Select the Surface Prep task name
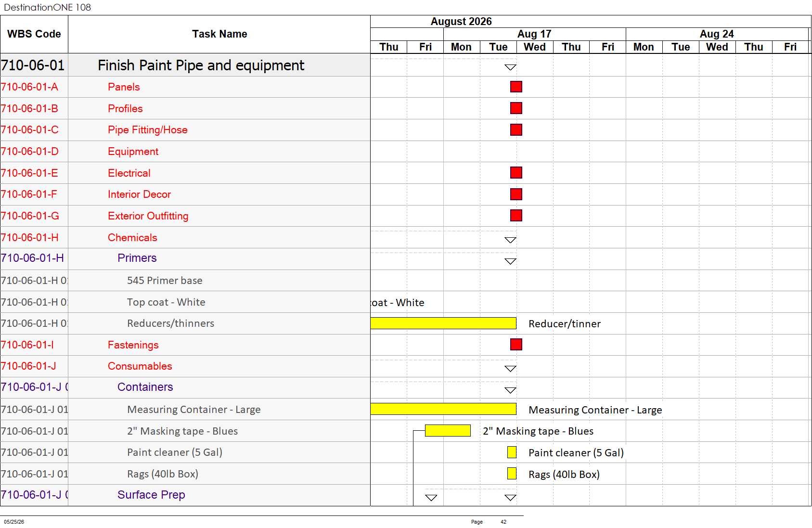Image resolution: width=812 pixels, height=528 pixels. coord(151,495)
